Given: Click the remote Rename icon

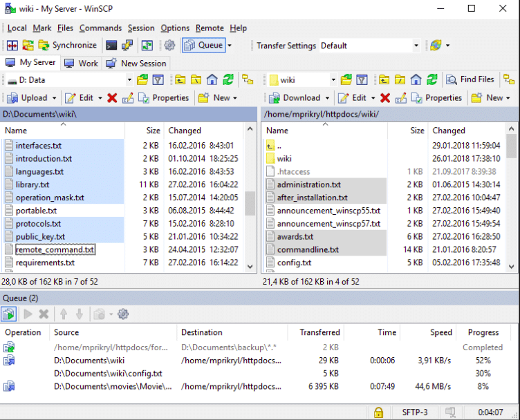Looking at the screenshot, I should pos(400,97).
